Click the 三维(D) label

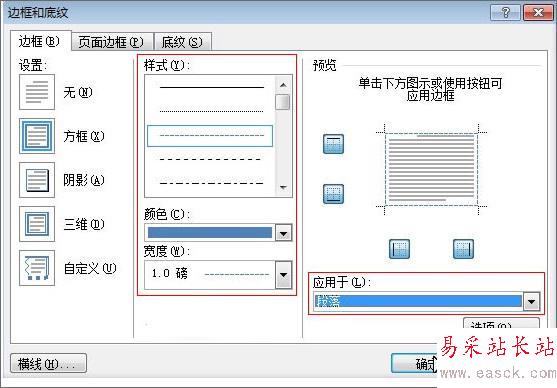[x=84, y=224]
